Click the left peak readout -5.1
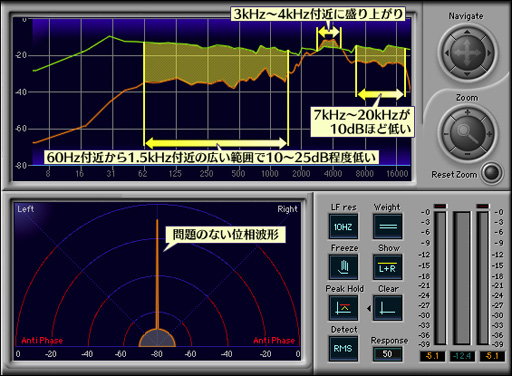 point(432,356)
